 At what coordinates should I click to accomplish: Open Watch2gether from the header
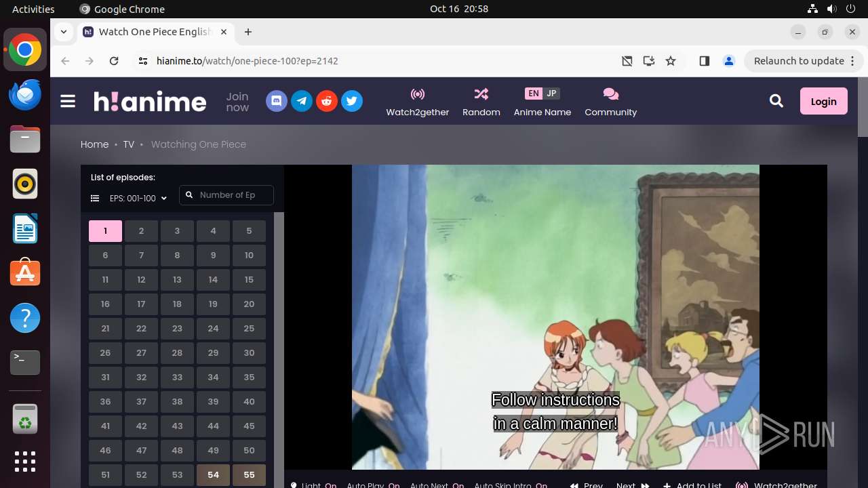418,102
